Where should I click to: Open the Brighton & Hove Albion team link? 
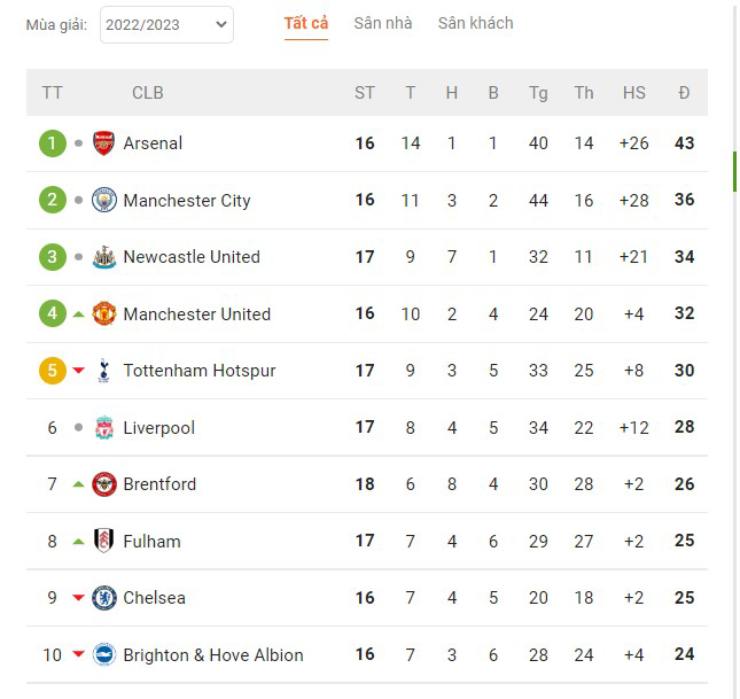pyautogui.click(x=213, y=655)
